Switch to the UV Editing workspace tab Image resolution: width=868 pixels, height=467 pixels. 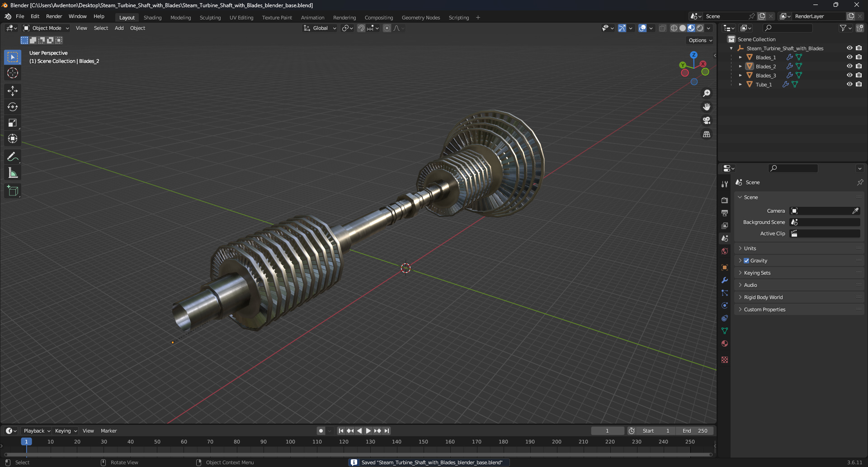(x=241, y=18)
